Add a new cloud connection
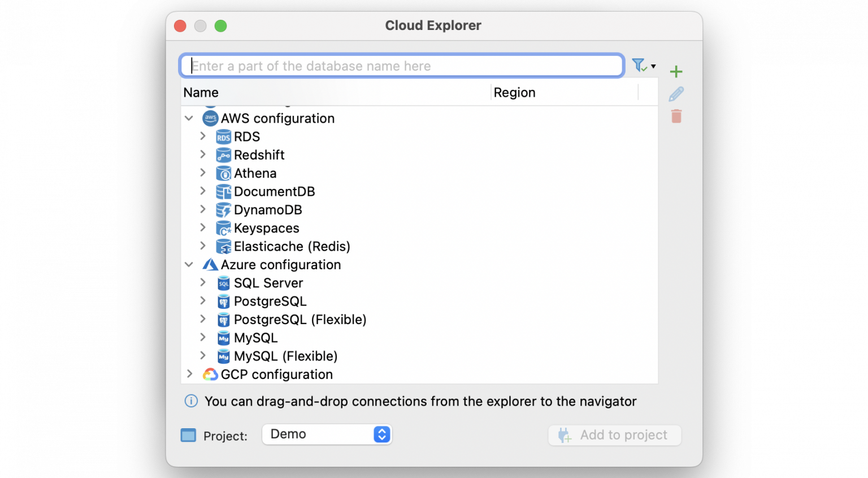This screenshot has width=868, height=478. click(x=676, y=71)
